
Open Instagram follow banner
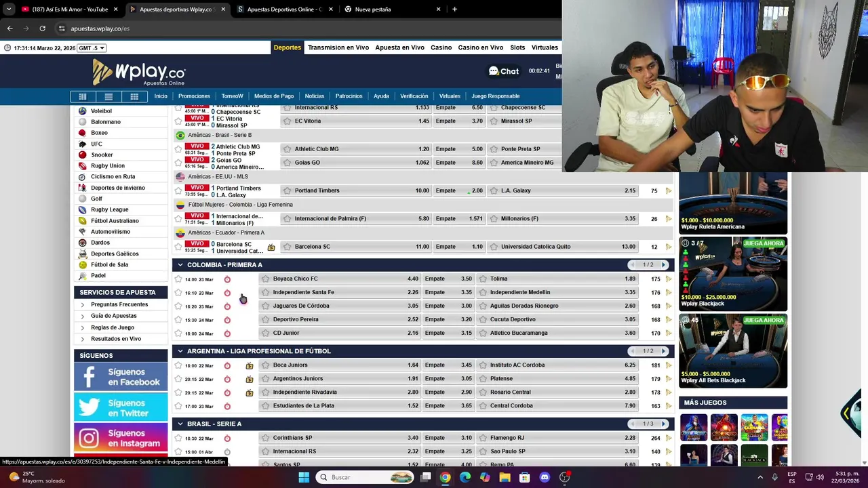[121, 438]
